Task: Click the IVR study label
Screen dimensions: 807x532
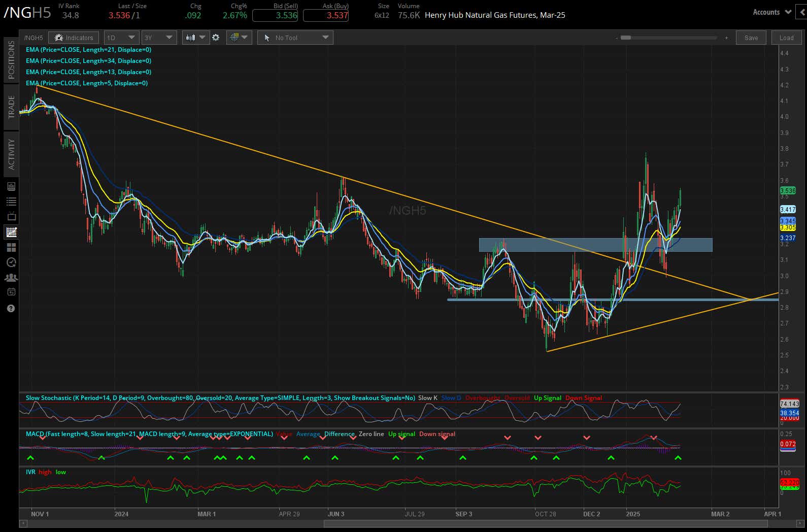Action: pos(30,472)
